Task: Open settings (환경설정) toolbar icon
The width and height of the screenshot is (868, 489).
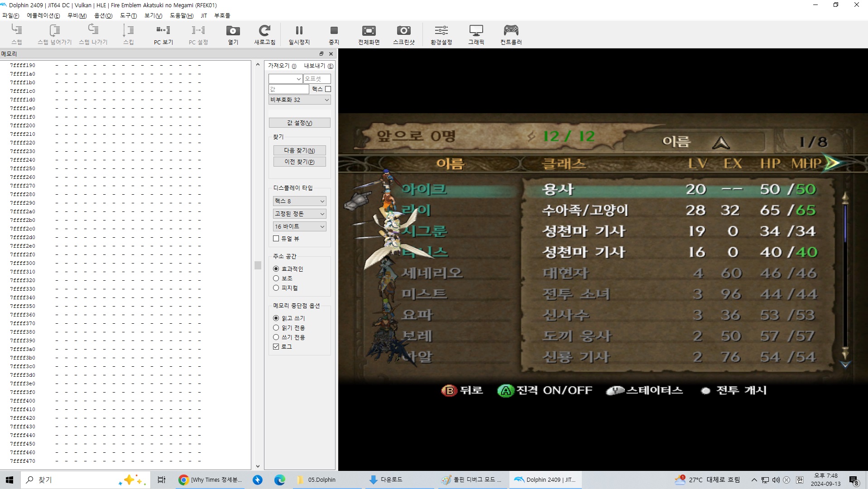Action: pyautogui.click(x=441, y=34)
